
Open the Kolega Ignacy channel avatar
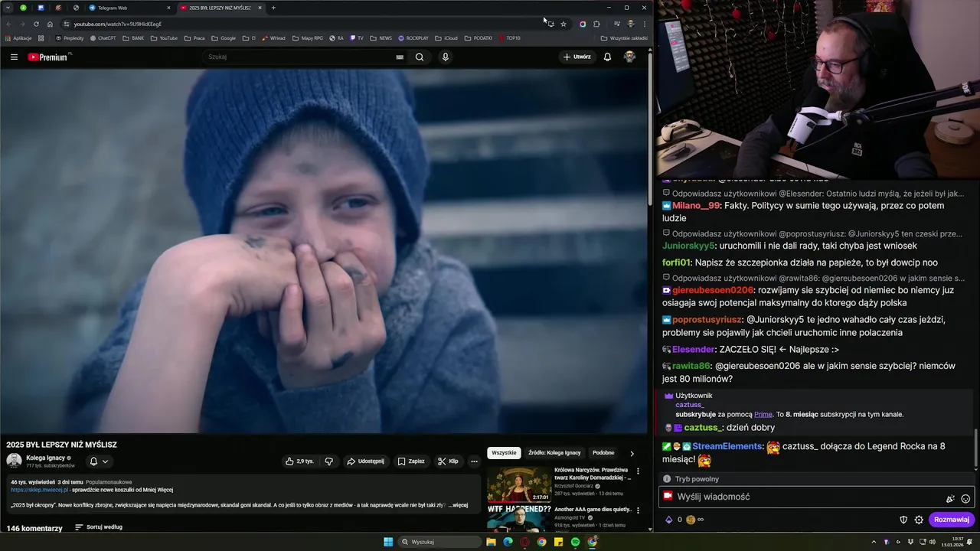click(14, 461)
